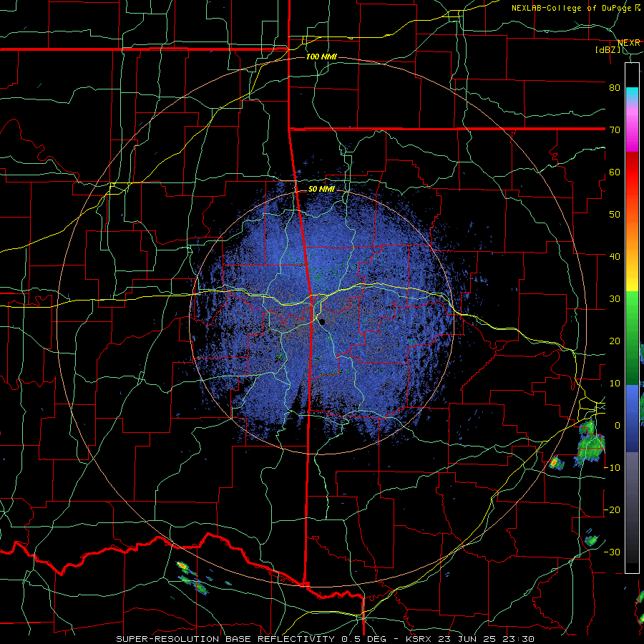Click the magenta-pink band of the color bar
This screenshot has height=644, width=644.
[x=632, y=127]
